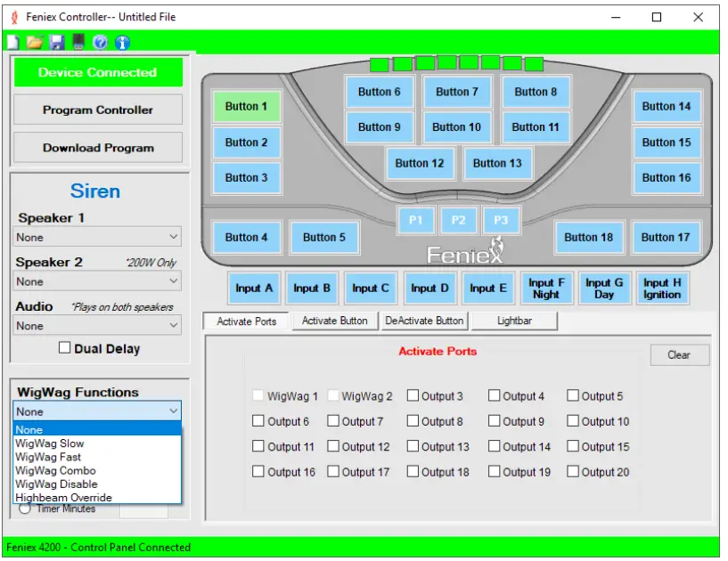728x561 pixels.
Task: Check the Output 3 checkbox
Action: coord(413,395)
